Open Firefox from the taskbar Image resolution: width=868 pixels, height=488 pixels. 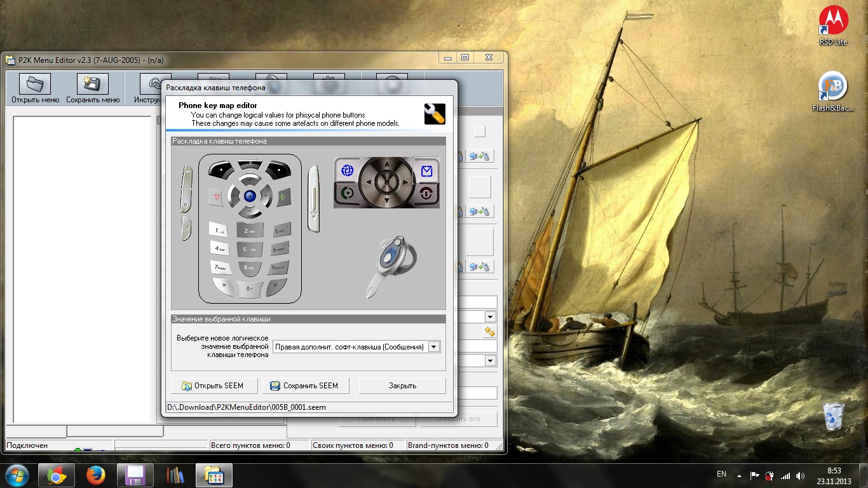(95, 475)
